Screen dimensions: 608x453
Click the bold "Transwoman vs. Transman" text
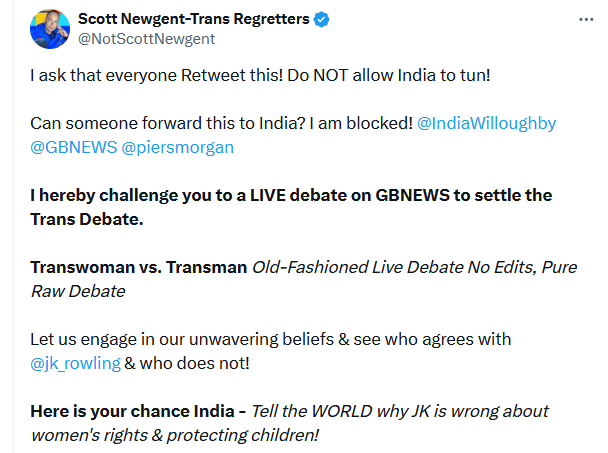(x=138, y=268)
